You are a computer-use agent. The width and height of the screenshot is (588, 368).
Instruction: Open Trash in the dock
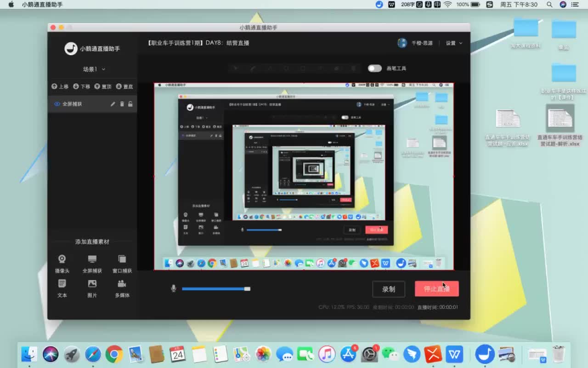tap(558, 354)
